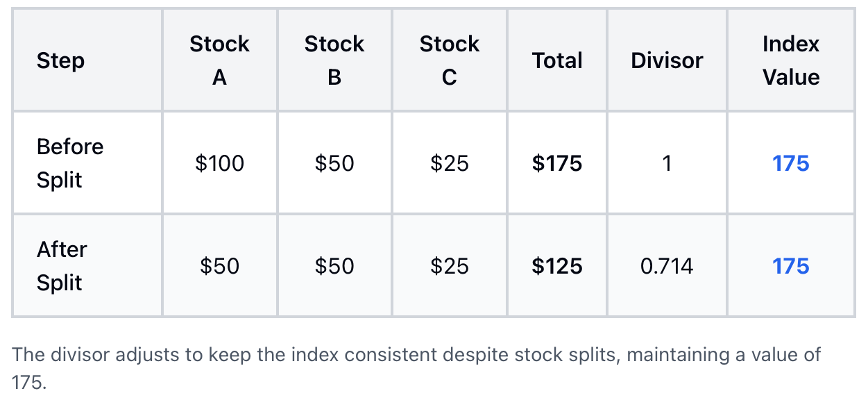Screen dimensions: 868x407
Task: Click the Total column header
Action: pyautogui.click(x=557, y=60)
